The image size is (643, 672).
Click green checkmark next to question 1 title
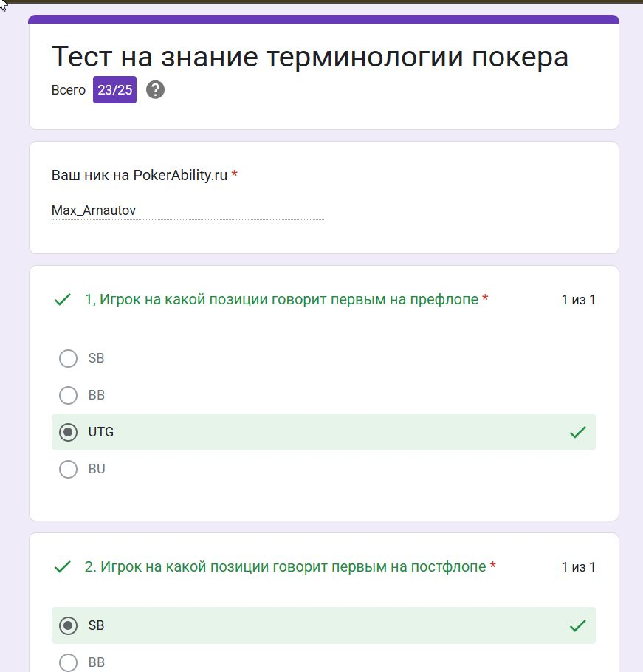coord(63,300)
